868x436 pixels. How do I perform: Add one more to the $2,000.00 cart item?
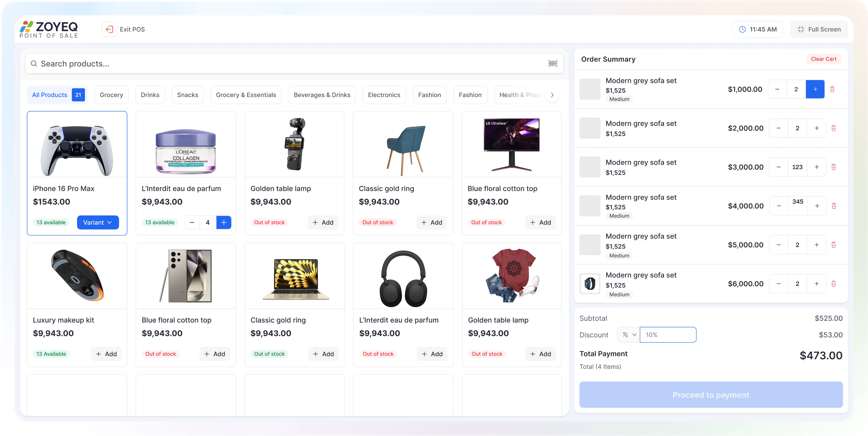pos(816,128)
